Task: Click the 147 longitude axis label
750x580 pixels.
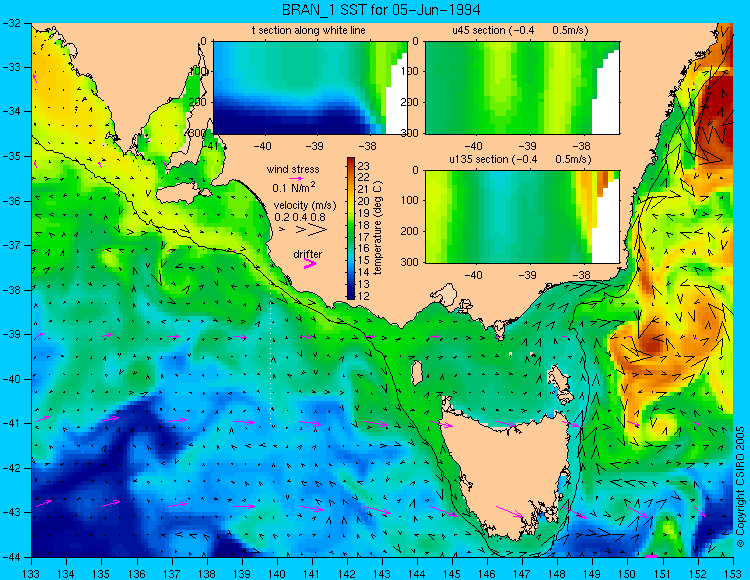Action: (522, 573)
